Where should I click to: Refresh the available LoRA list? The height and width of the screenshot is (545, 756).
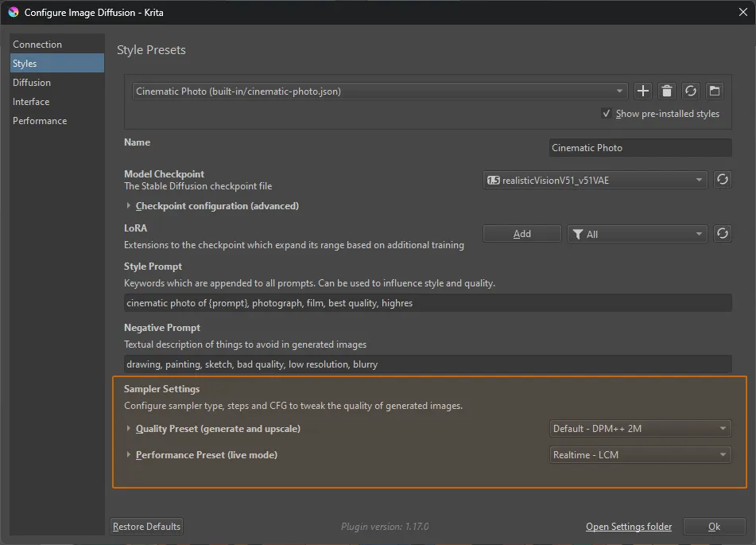pos(722,233)
